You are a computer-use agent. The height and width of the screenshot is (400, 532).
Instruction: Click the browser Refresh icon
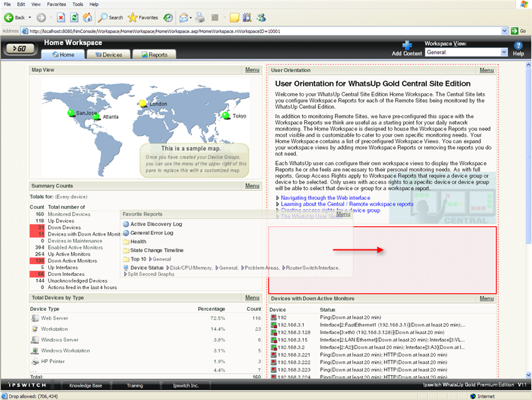pos(74,17)
